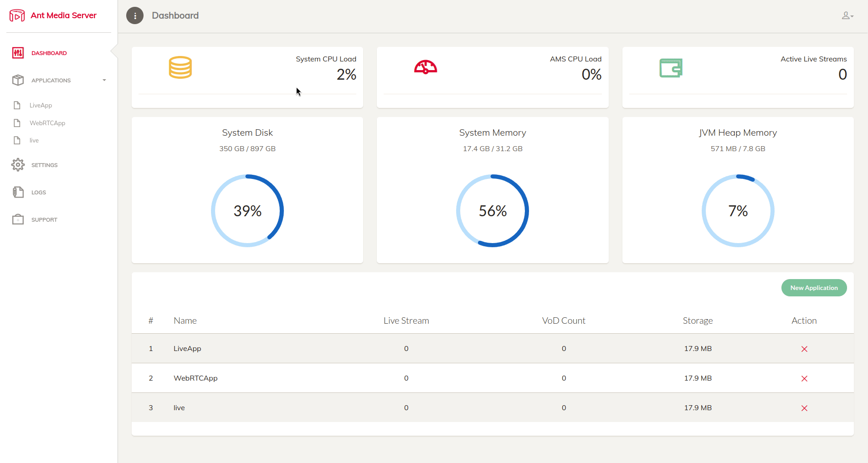Open the Settings menu item
Image resolution: width=868 pixels, height=463 pixels.
click(44, 165)
